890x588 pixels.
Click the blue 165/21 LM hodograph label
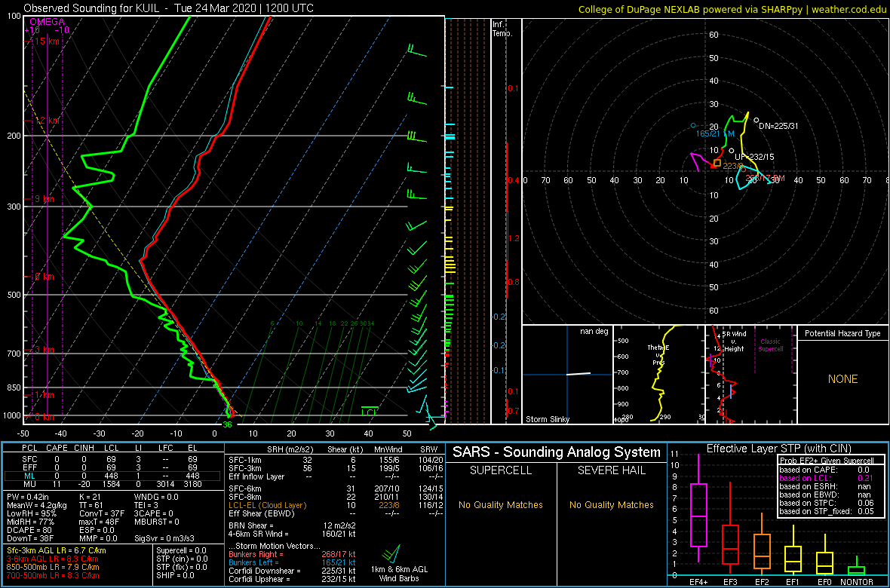[717, 133]
